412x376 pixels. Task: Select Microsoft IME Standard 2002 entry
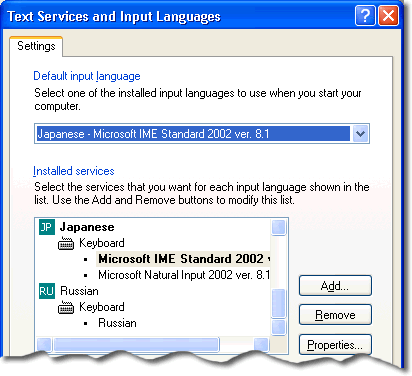pyautogui.click(x=183, y=259)
